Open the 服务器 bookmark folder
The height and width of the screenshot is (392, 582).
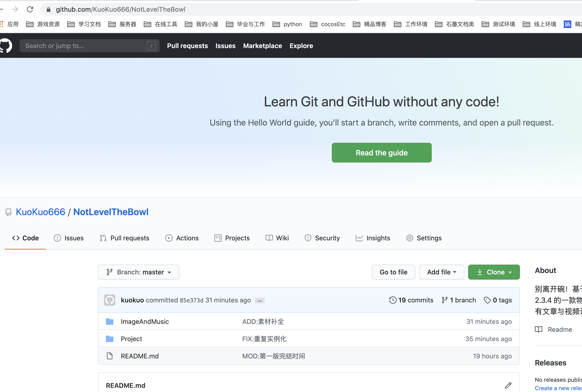122,24
